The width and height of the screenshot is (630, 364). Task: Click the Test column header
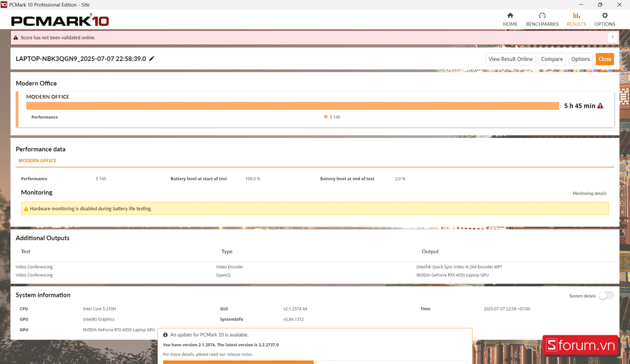tap(26, 251)
